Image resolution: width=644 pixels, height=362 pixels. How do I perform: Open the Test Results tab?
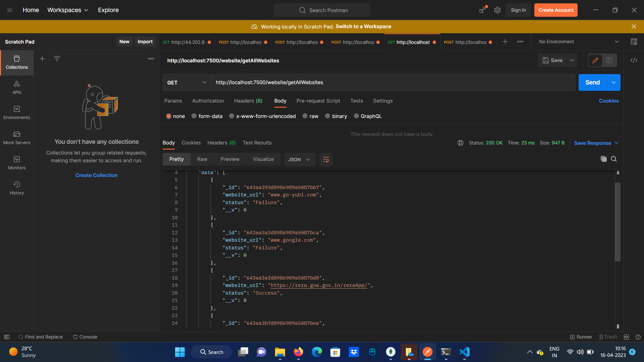click(257, 142)
